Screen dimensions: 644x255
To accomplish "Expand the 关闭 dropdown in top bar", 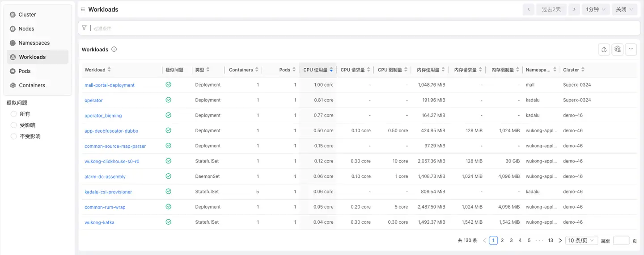I will [624, 9].
